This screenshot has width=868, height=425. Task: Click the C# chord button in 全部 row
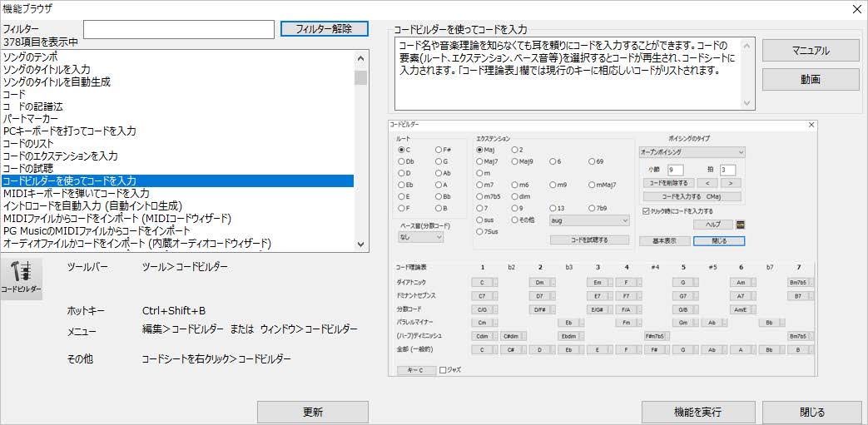510,350
